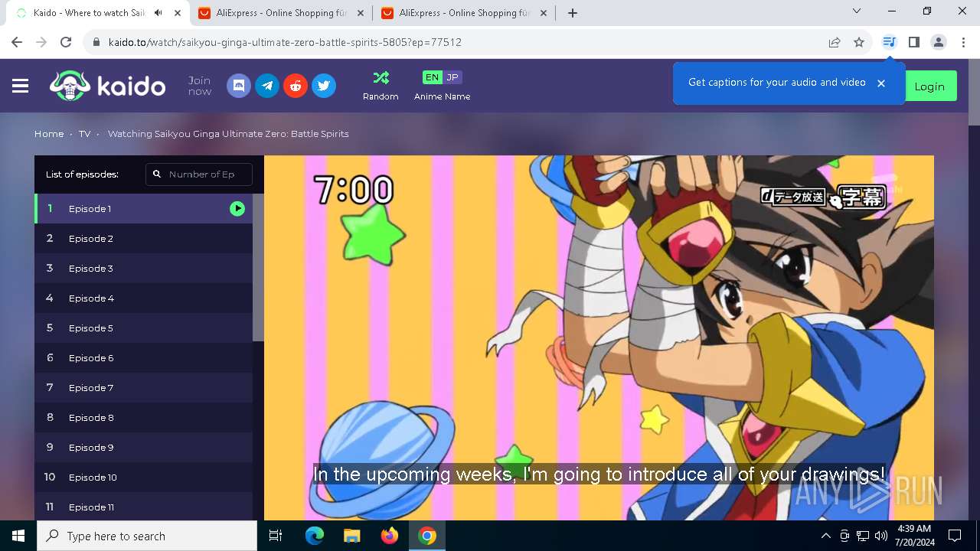Switch anime name language to EN
The height and width of the screenshot is (551, 980).
432,77
